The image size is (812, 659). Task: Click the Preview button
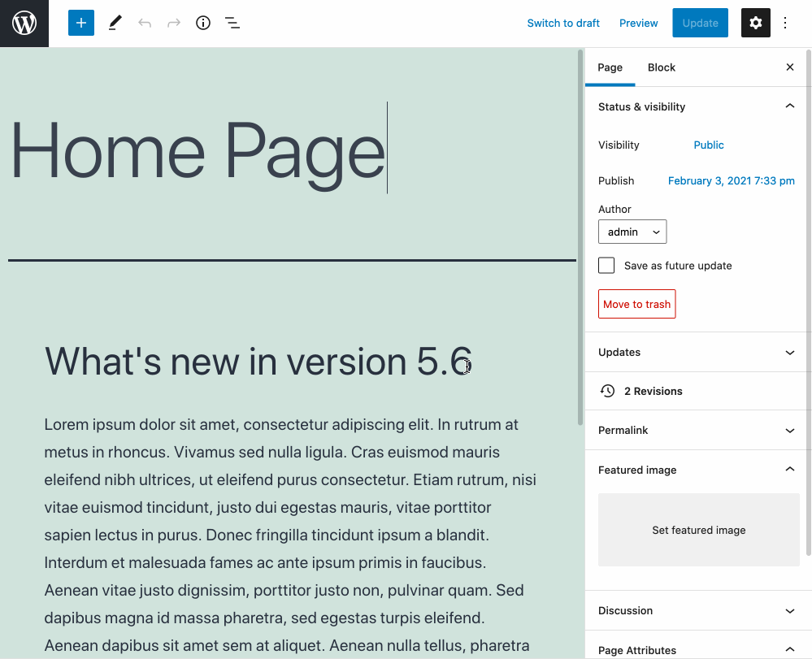[639, 23]
